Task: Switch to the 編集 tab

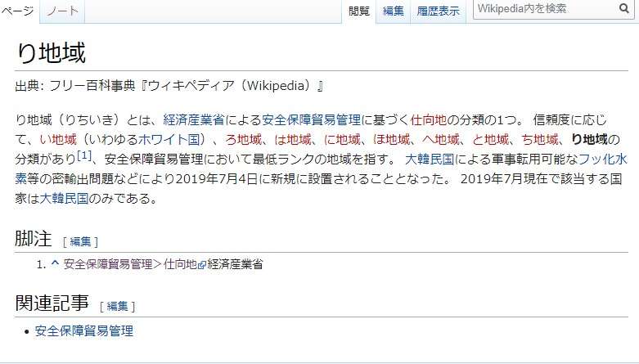Action: pos(394,11)
